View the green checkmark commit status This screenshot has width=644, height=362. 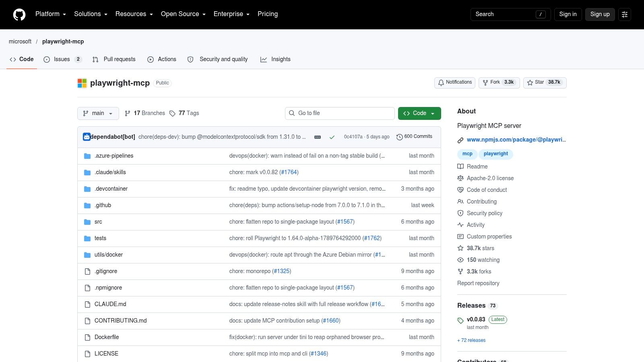pos(332,137)
